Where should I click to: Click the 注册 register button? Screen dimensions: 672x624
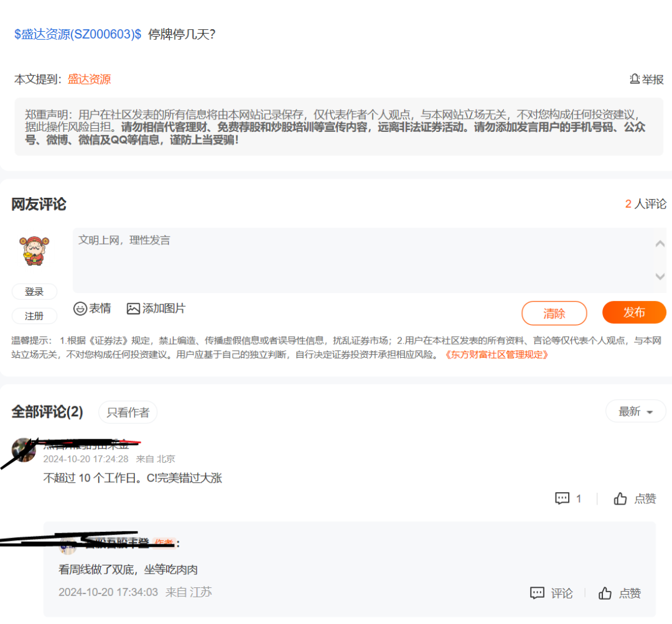click(34, 316)
